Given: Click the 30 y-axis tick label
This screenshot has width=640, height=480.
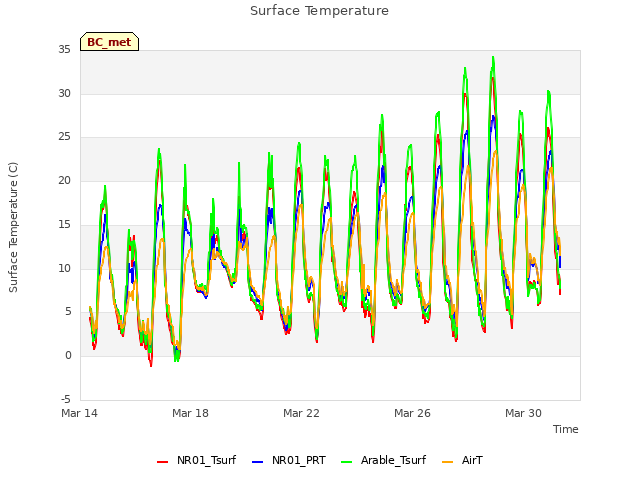Looking at the screenshot, I should point(64,93).
